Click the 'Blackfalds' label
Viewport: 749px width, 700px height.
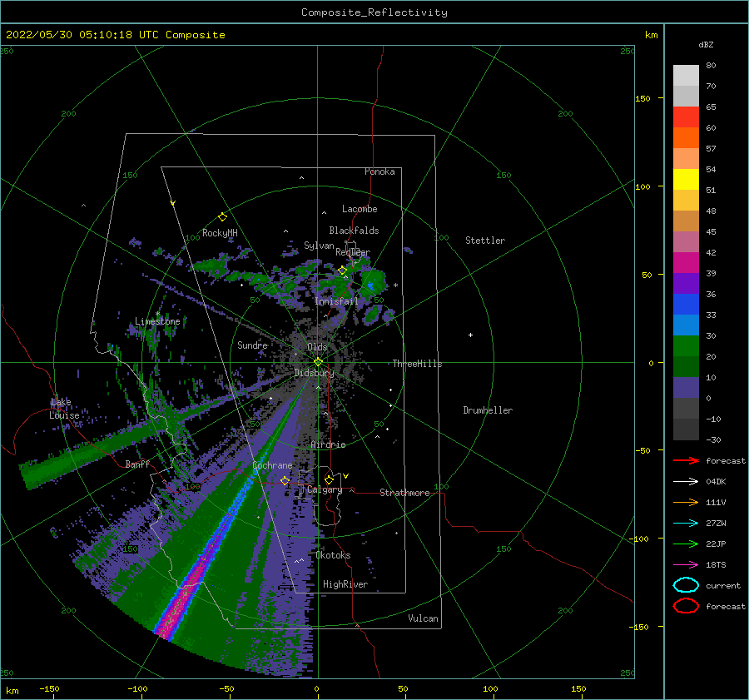coord(354,231)
